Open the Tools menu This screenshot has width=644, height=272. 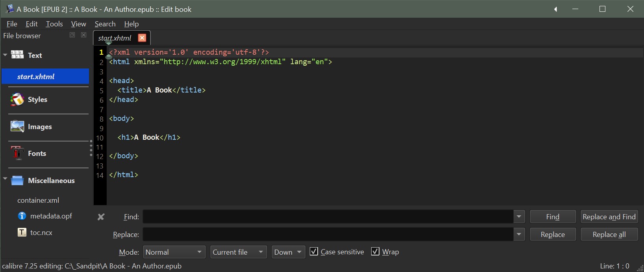(54, 24)
